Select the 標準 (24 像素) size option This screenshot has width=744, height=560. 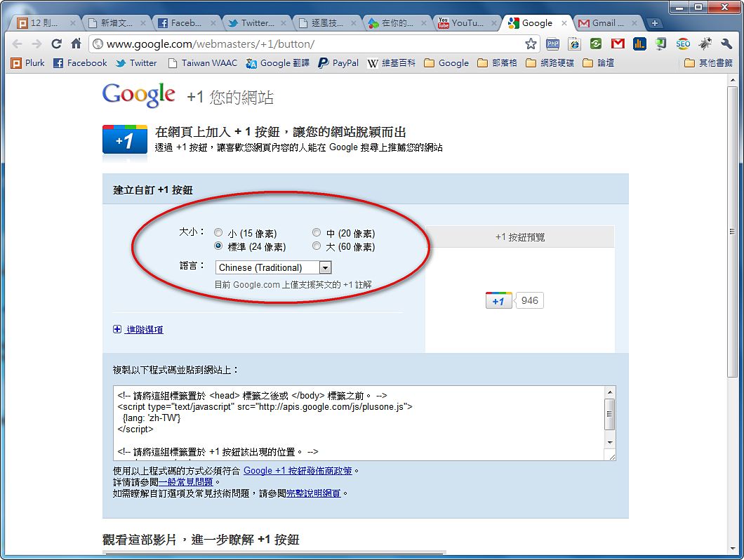coord(218,246)
